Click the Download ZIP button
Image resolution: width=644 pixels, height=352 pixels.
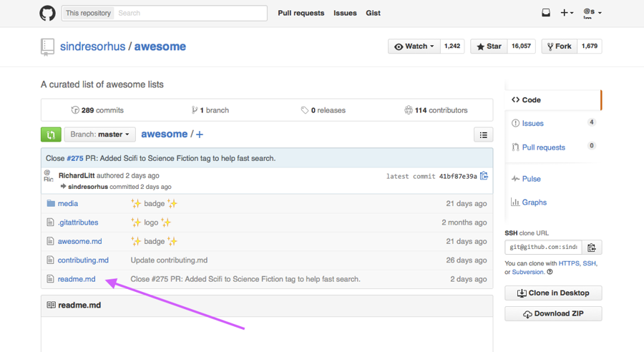coord(553,314)
